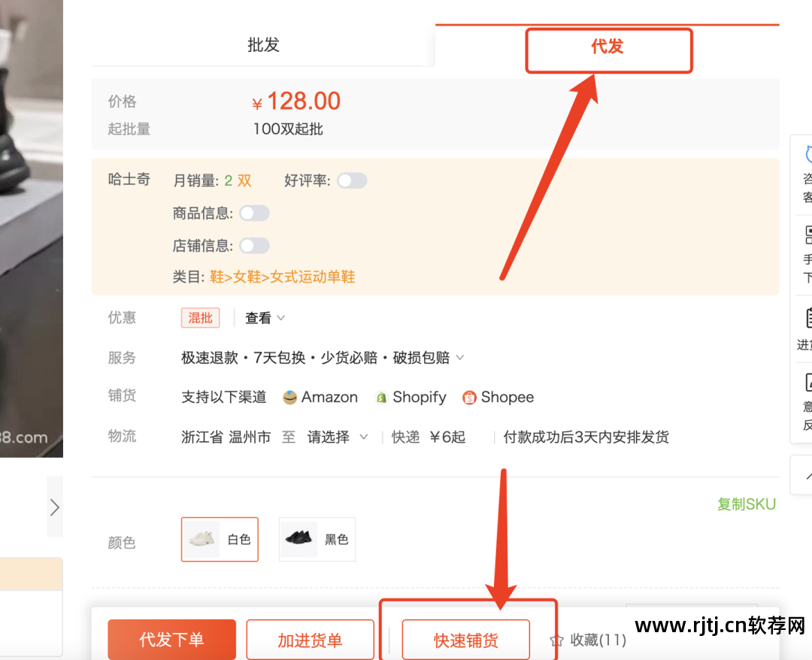This screenshot has height=660, width=812.
Task: Click the 复制SKU link
Action: [747, 504]
